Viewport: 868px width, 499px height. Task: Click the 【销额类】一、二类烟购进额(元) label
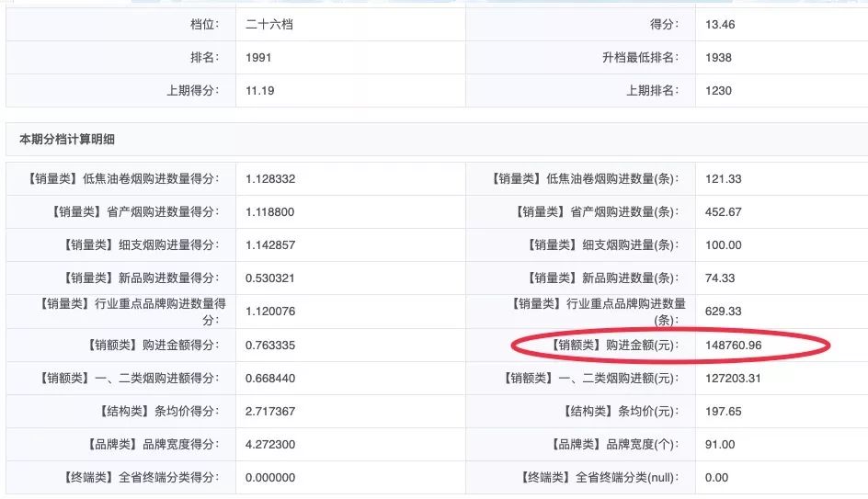pyautogui.click(x=589, y=379)
